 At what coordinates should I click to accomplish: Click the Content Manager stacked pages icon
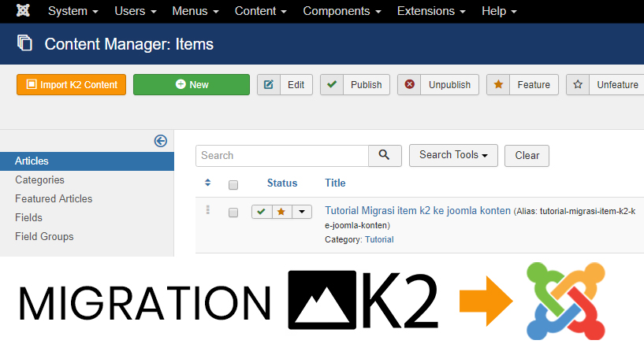pos(24,43)
